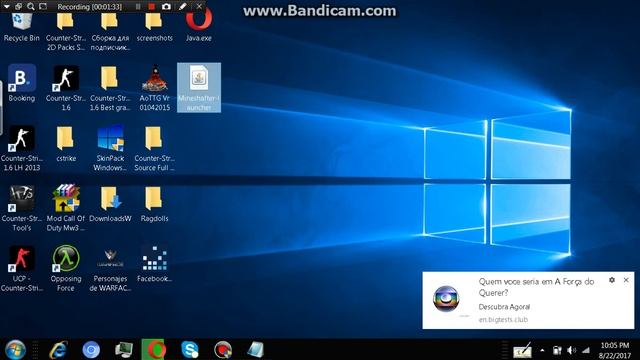Image resolution: width=640 pixels, height=360 pixels.
Task: Select the screenshots folder on desktop
Action: coord(154,27)
